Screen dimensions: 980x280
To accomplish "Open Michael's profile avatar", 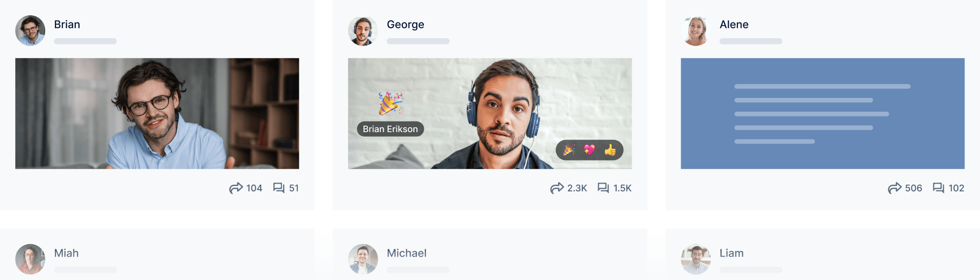I will (x=363, y=259).
